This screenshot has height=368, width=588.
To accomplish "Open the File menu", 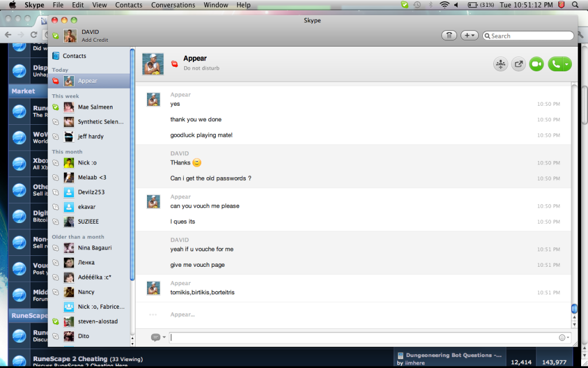I will (58, 5).
